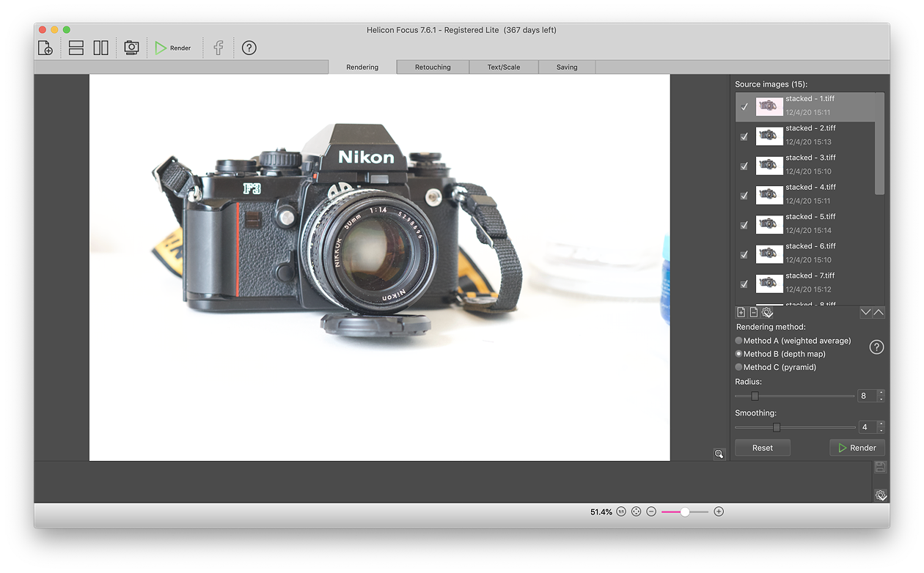Viewport: 924px width, 573px height.
Task: Set zoom to 1:1 actual size
Action: pos(621,511)
